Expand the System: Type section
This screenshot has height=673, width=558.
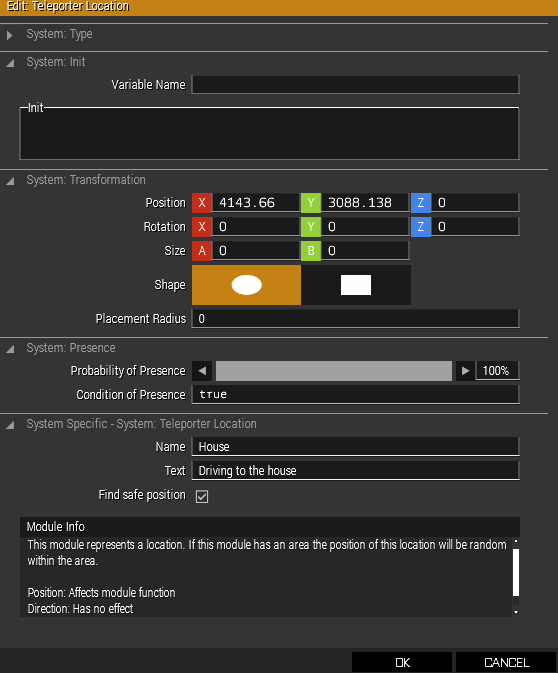point(9,35)
